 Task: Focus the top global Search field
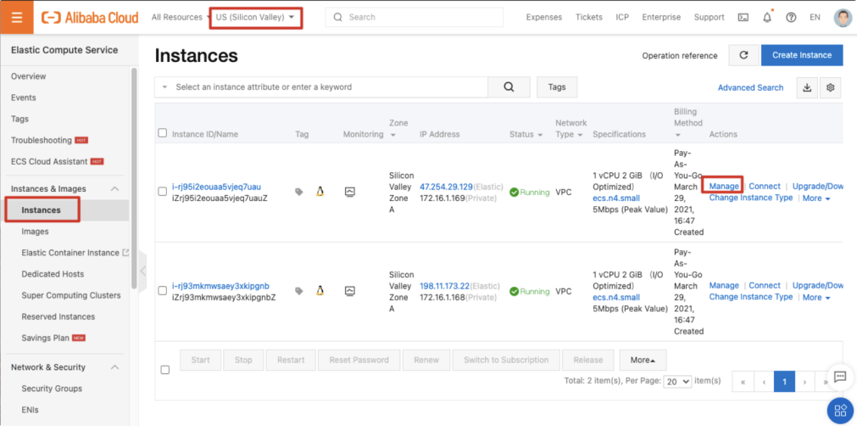coord(414,17)
